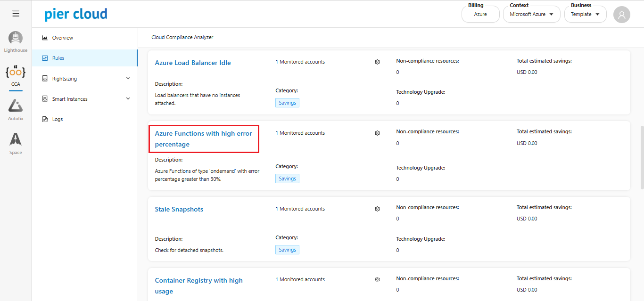
Task: Click Savings tag on Azure Functions rule
Action: pyautogui.click(x=287, y=179)
